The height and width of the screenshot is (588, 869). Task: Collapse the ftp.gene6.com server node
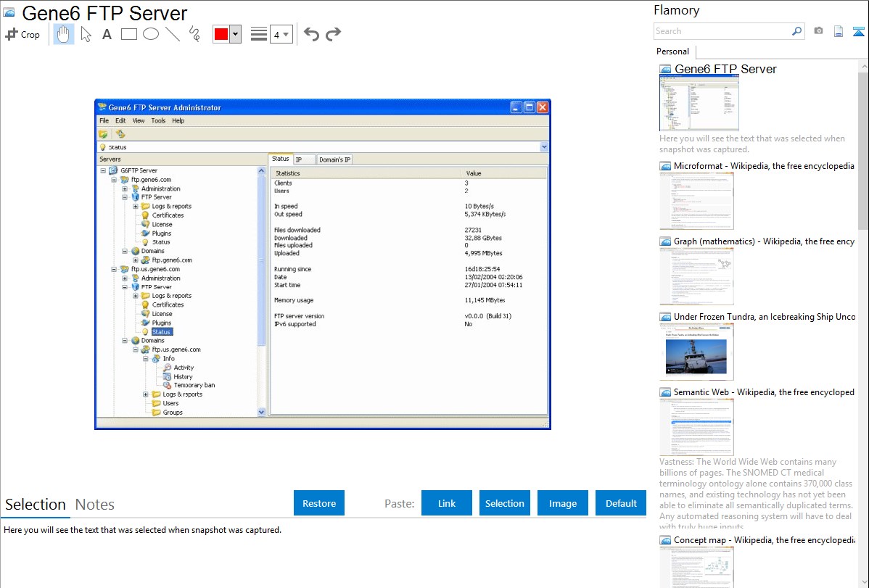(x=114, y=180)
